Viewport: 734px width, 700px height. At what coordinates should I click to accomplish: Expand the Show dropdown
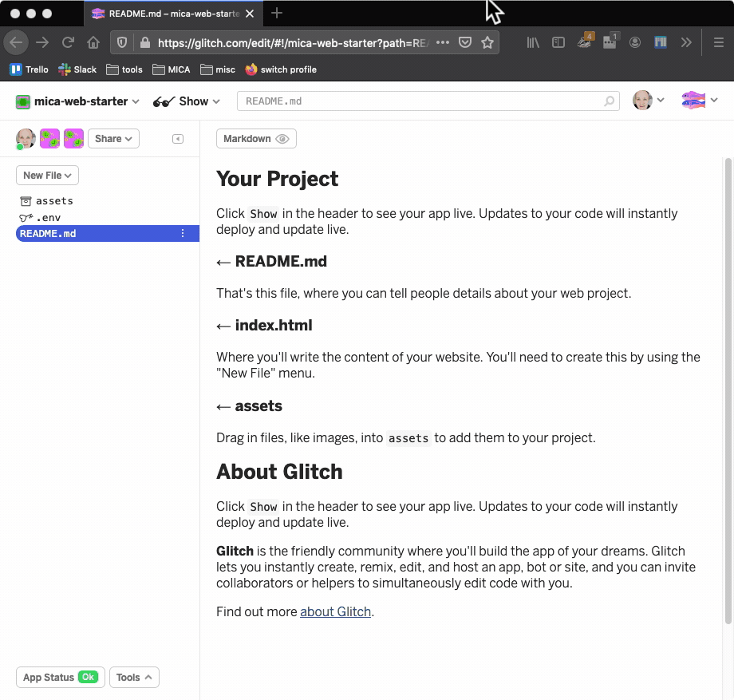[x=187, y=101]
